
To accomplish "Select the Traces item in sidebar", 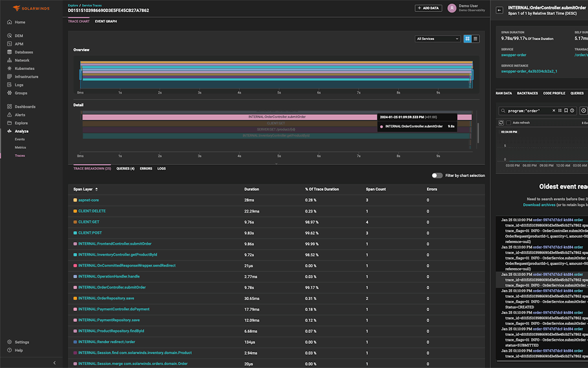I will click(21, 155).
